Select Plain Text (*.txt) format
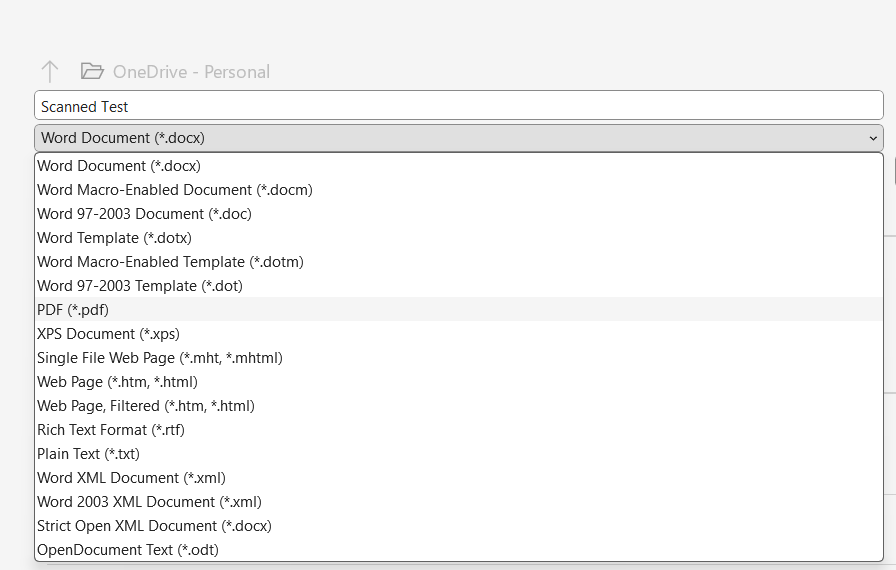This screenshot has height=570, width=896. [x=88, y=454]
